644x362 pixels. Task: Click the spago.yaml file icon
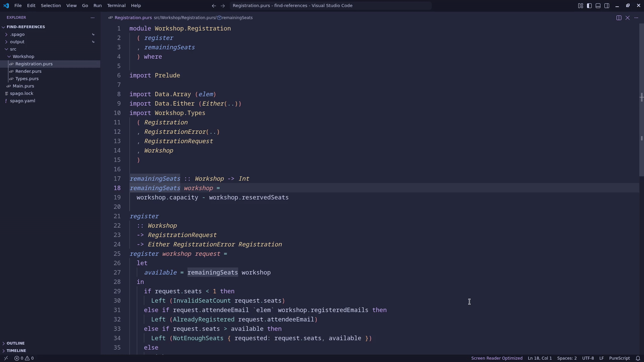[x=6, y=101]
